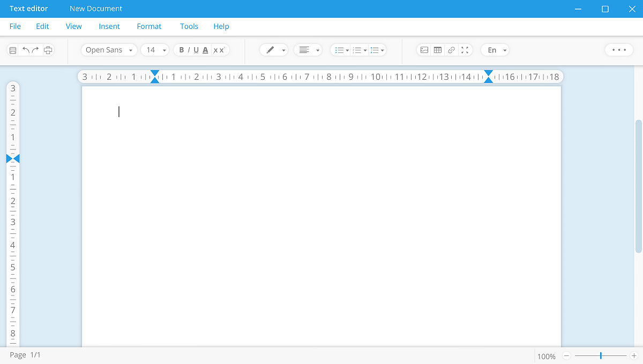643x364 pixels.
Task: Insert a table using the table icon
Action: [438, 50]
